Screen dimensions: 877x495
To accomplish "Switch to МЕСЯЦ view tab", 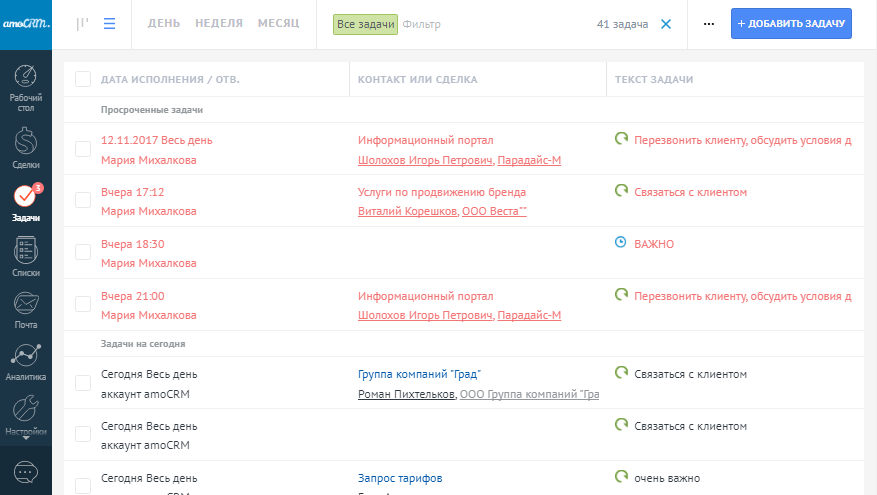I will (x=278, y=23).
